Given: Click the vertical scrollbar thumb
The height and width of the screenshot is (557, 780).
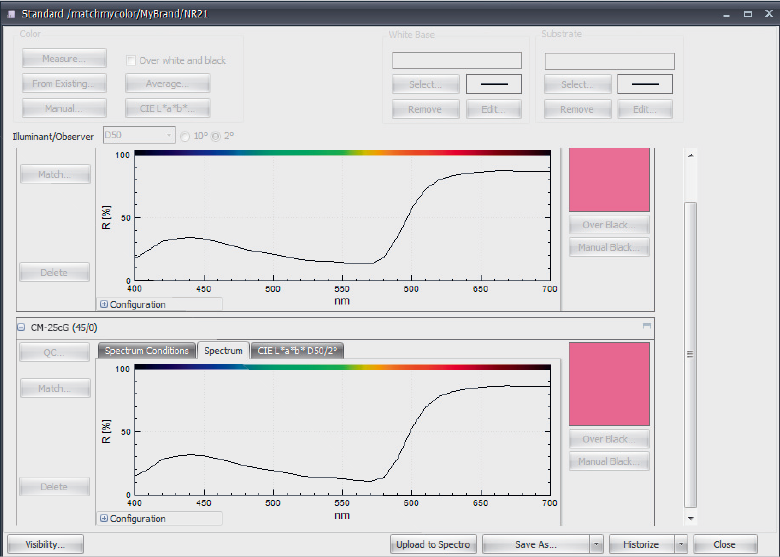Looking at the screenshot, I should pyautogui.click(x=690, y=355).
